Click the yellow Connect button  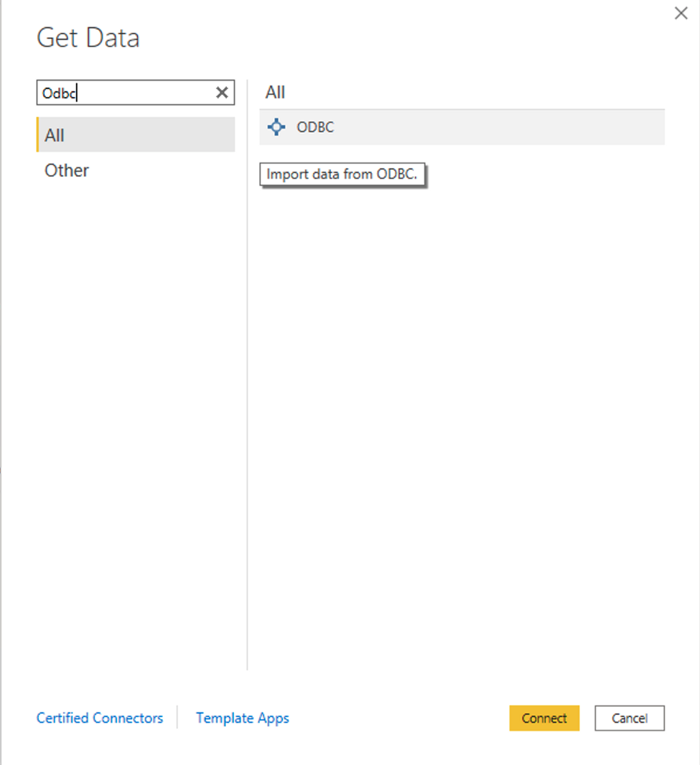[544, 718]
